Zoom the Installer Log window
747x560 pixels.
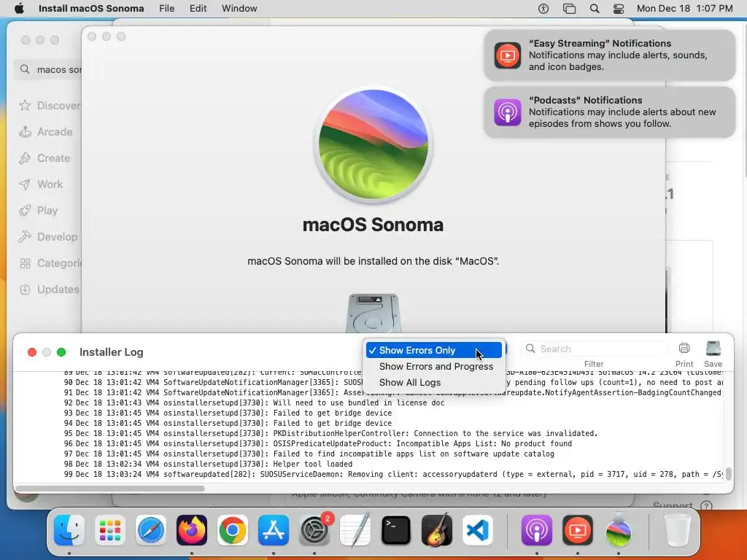pyautogui.click(x=61, y=352)
